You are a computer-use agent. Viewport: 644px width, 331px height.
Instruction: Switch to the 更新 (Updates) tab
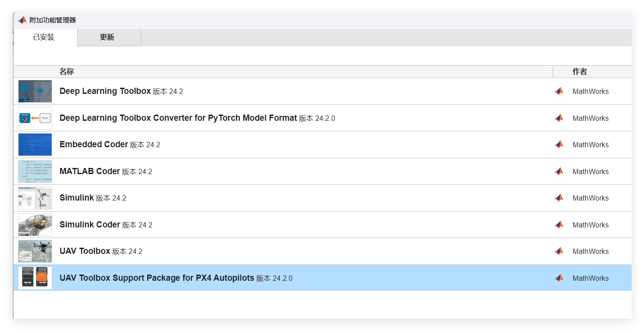[x=107, y=37]
